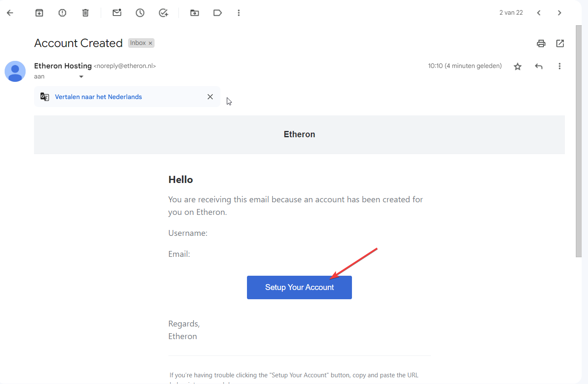Expand recipient details arrow
This screenshot has height=384, width=588.
(81, 77)
